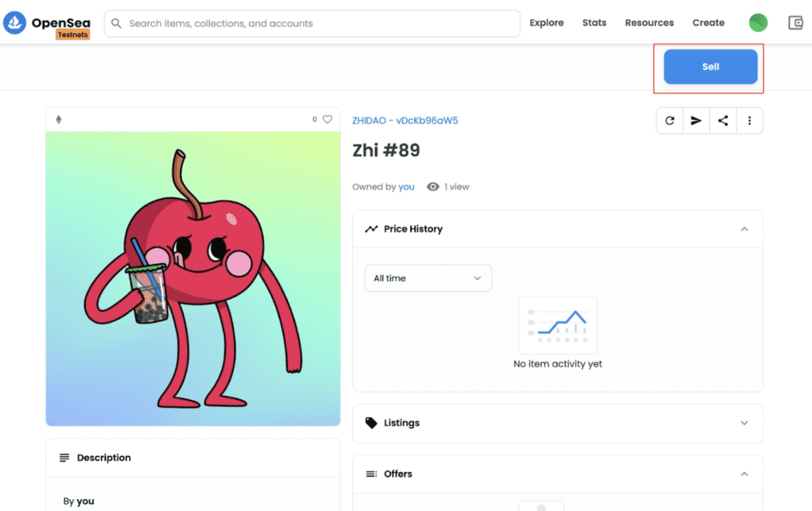Image resolution: width=812 pixels, height=511 pixels.
Task: Open the Create menu item
Action: [708, 23]
